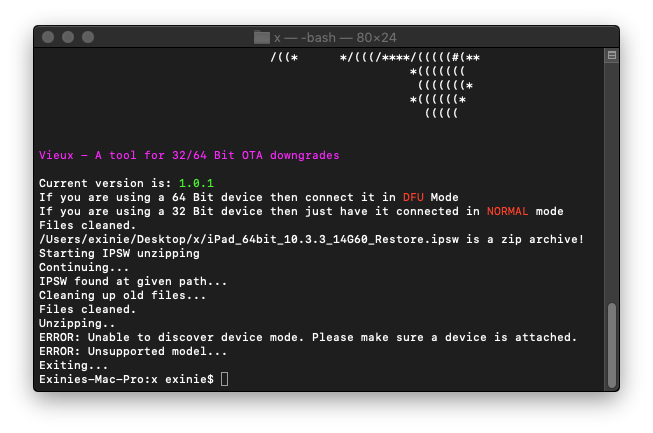653x433 pixels.
Task: Click the red 'NORMAL' word
Action: coord(510,212)
